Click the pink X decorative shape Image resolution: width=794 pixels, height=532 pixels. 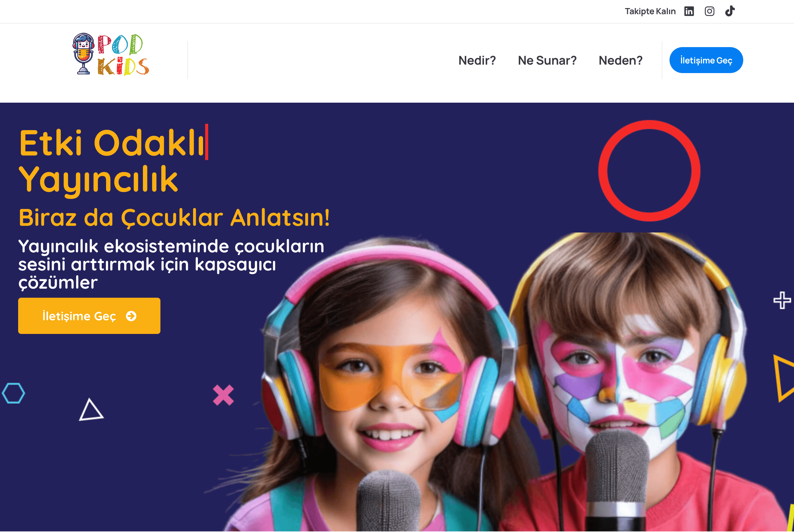pos(223,395)
